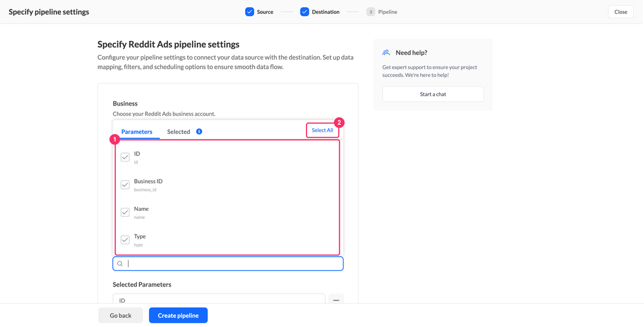The width and height of the screenshot is (644, 327).
Task: Click the Need help people icon
Action: (x=386, y=52)
